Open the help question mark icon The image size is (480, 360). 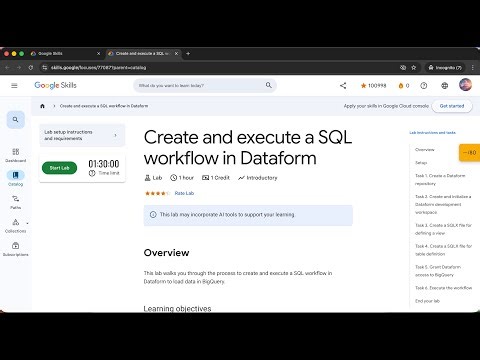click(424, 86)
